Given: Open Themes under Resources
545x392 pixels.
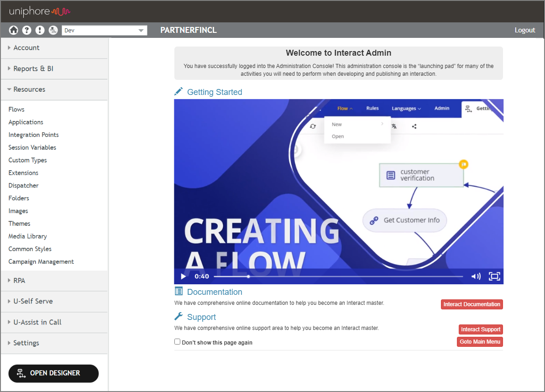Looking at the screenshot, I should 19,224.
